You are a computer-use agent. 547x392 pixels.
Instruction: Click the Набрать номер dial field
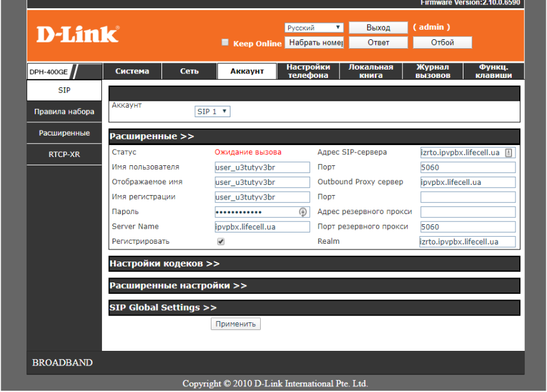point(314,42)
